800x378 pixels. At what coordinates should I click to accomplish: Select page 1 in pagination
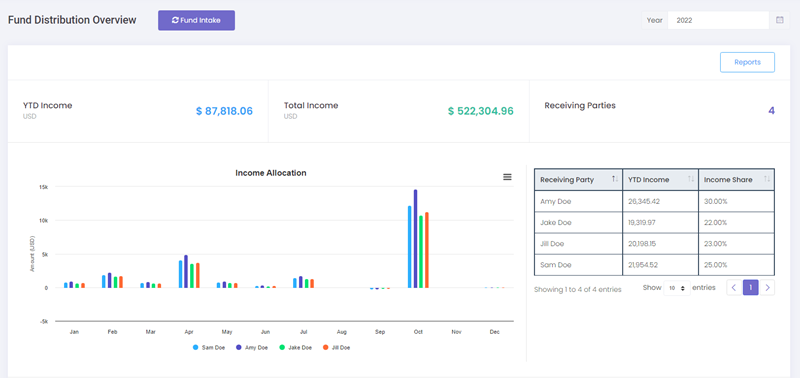click(x=751, y=288)
